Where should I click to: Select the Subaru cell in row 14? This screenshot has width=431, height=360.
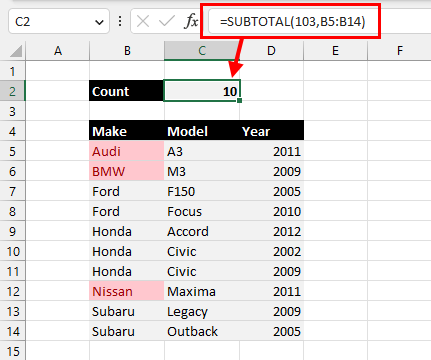[127, 331]
